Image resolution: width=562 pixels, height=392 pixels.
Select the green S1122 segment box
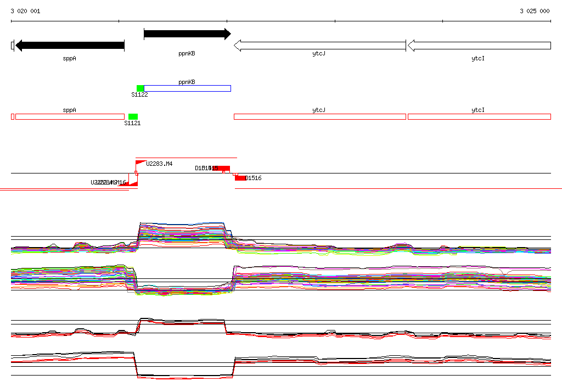point(140,88)
